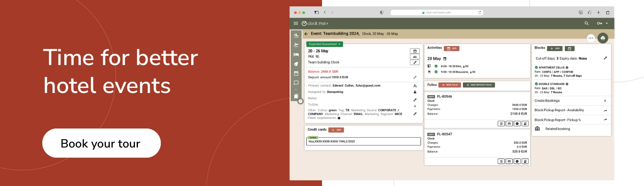The image size is (644, 186).
Task: Click the New Deposit Folio button
Action: [x=479, y=85]
